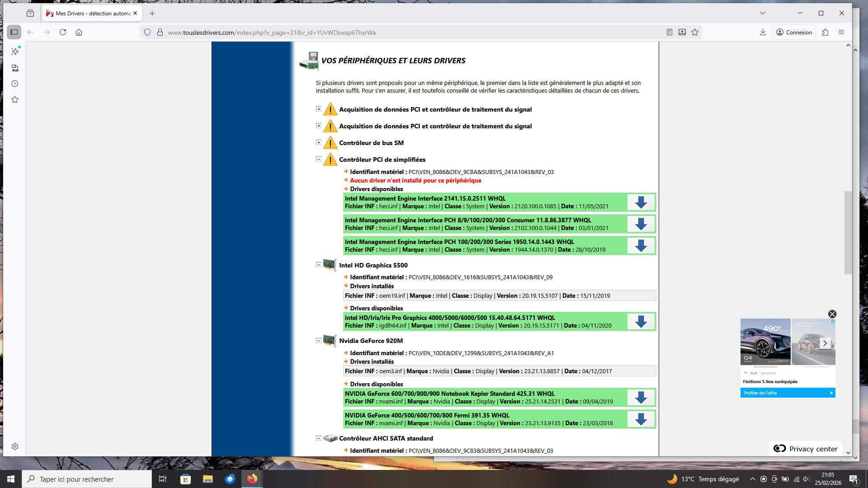
Task: Collapse the Intel HD Graphics 5500 entry
Action: (319, 265)
